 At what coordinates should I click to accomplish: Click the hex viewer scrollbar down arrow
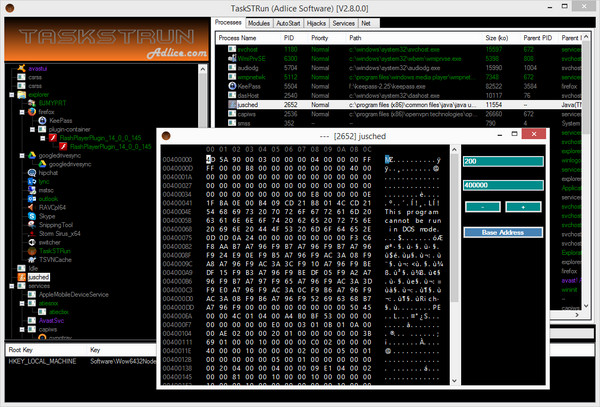[x=454, y=381]
